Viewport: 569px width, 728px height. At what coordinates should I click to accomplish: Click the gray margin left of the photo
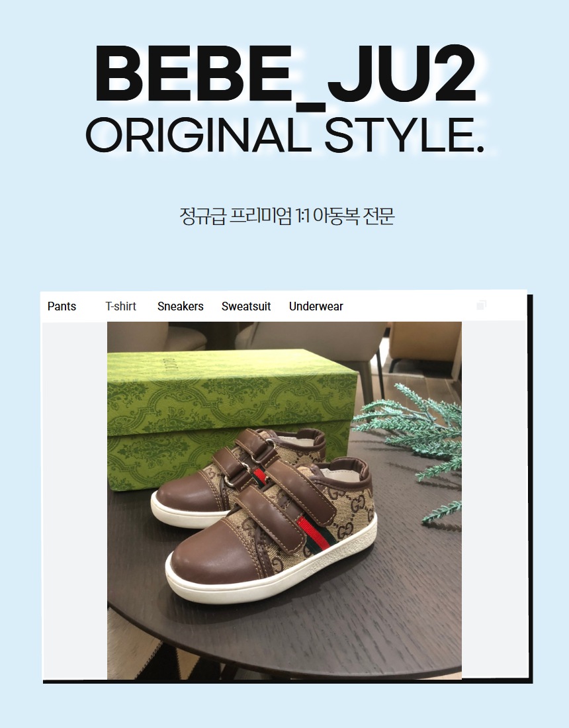click(x=75, y=500)
